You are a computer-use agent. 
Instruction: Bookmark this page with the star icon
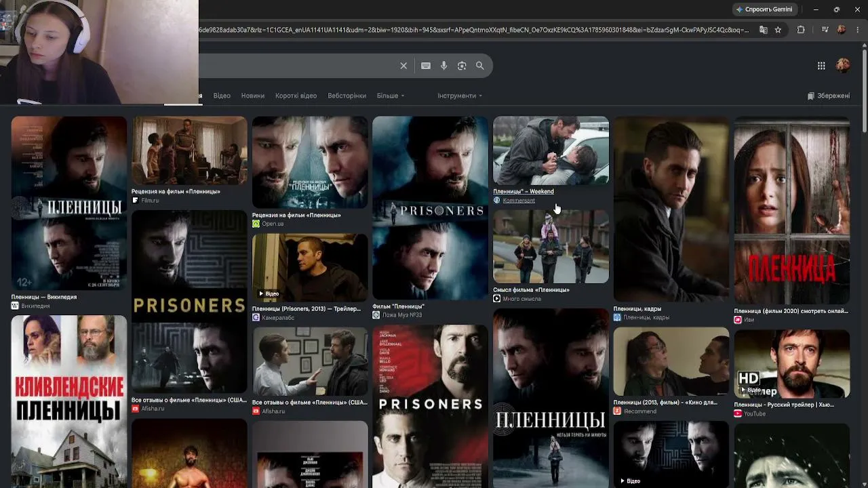[778, 30]
